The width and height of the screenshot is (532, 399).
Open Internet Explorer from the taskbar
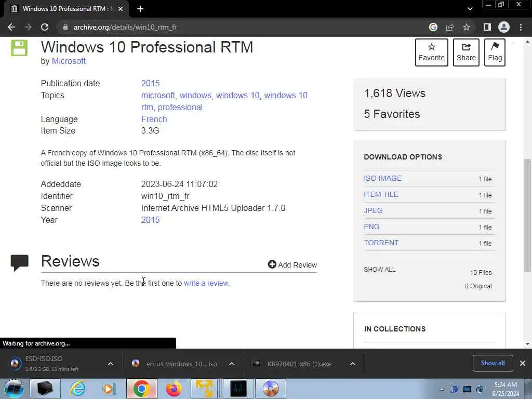click(78, 389)
